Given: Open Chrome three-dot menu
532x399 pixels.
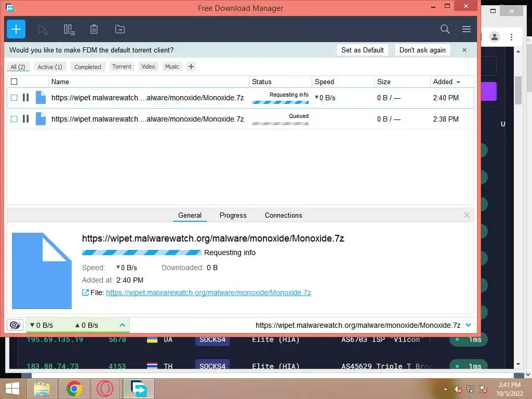Looking at the screenshot, I should click(511, 37).
